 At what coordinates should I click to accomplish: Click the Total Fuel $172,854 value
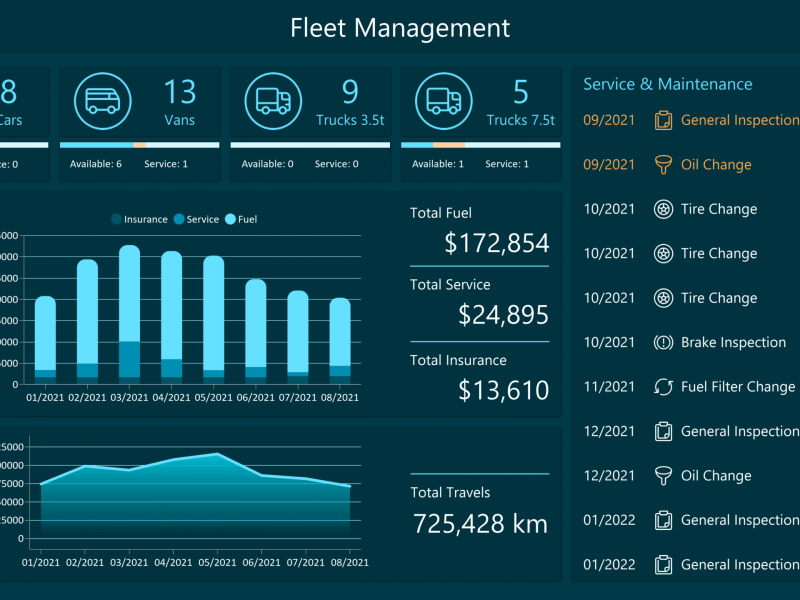[x=497, y=243]
